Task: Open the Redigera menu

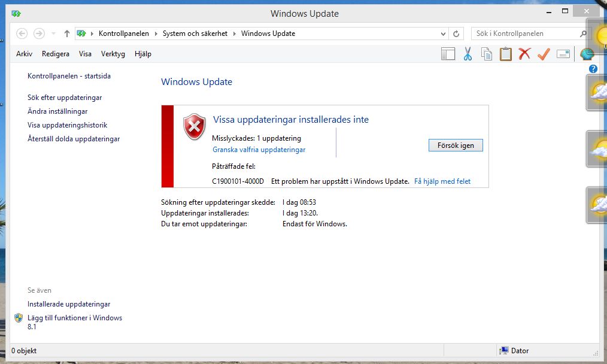Action: 56,54
